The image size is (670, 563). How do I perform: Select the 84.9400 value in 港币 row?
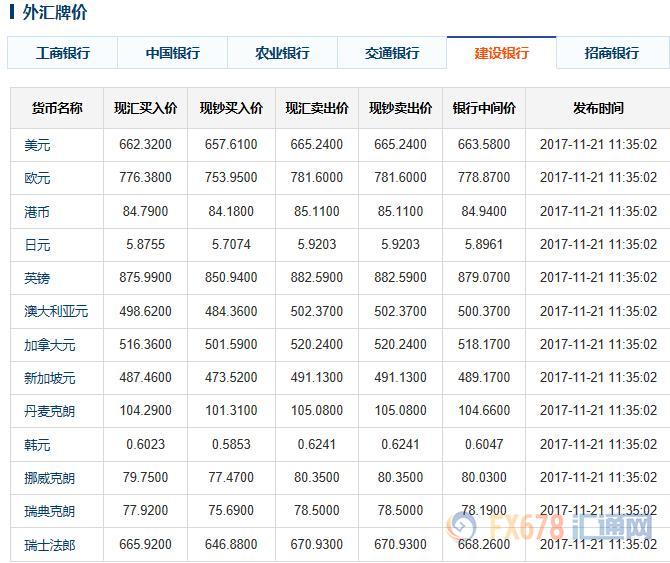click(x=484, y=211)
